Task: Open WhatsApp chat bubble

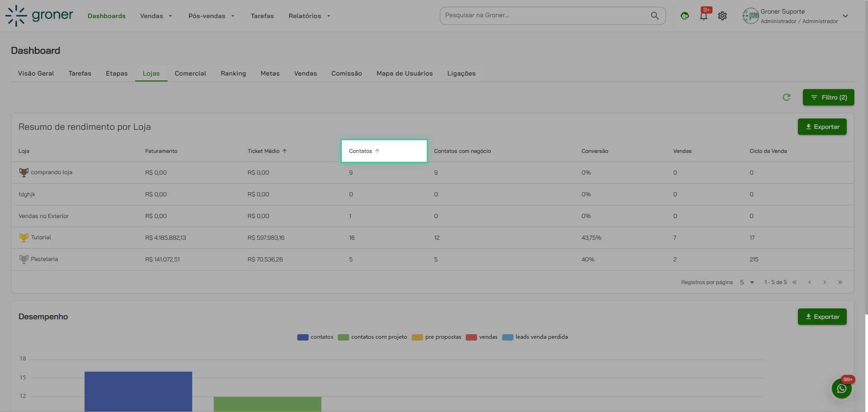Action: point(842,388)
